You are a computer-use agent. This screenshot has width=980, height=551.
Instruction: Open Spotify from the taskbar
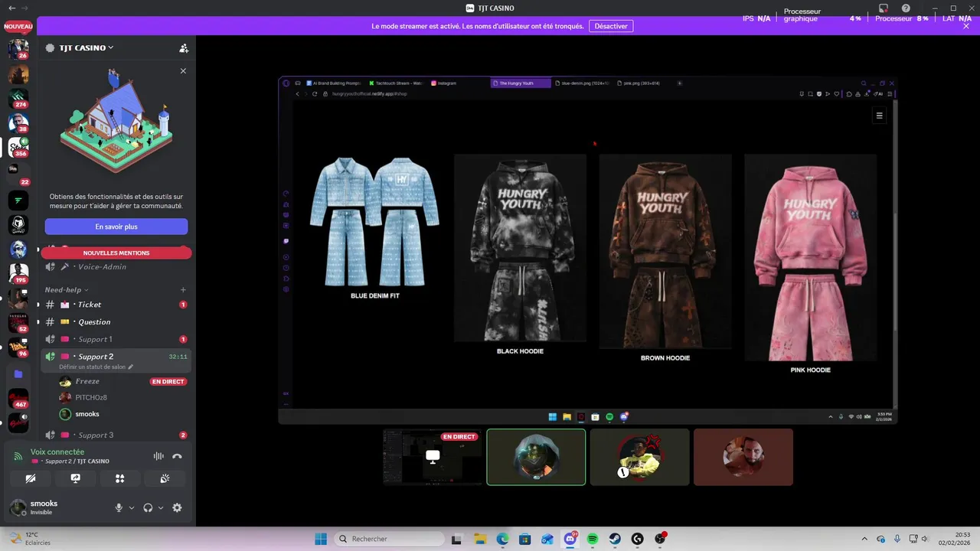click(593, 539)
